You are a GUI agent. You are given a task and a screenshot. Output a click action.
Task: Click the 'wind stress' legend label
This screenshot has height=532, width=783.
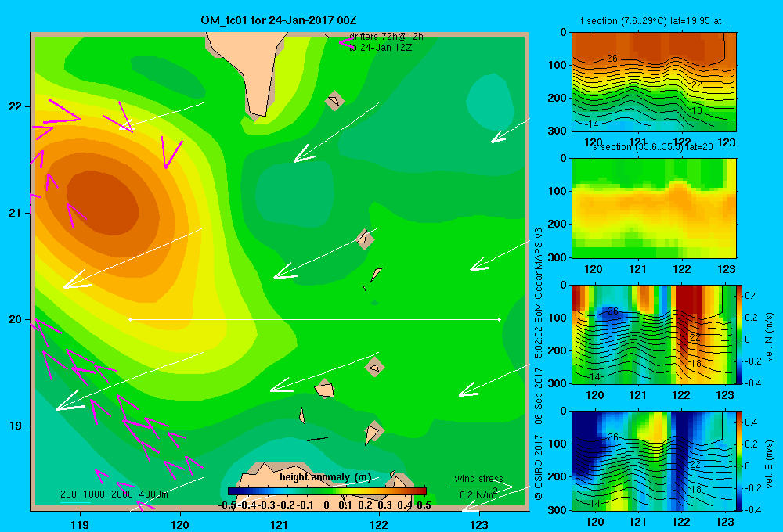click(x=478, y=479)
